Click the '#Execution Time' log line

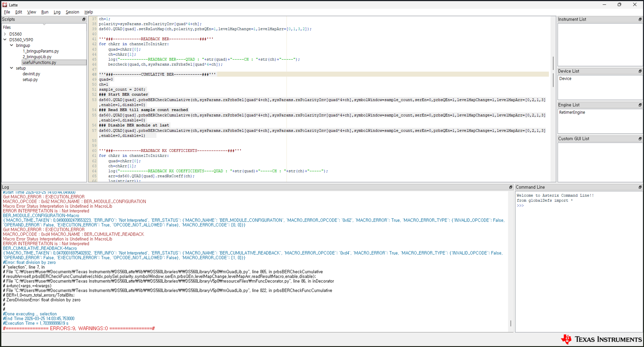coord(36,324)
